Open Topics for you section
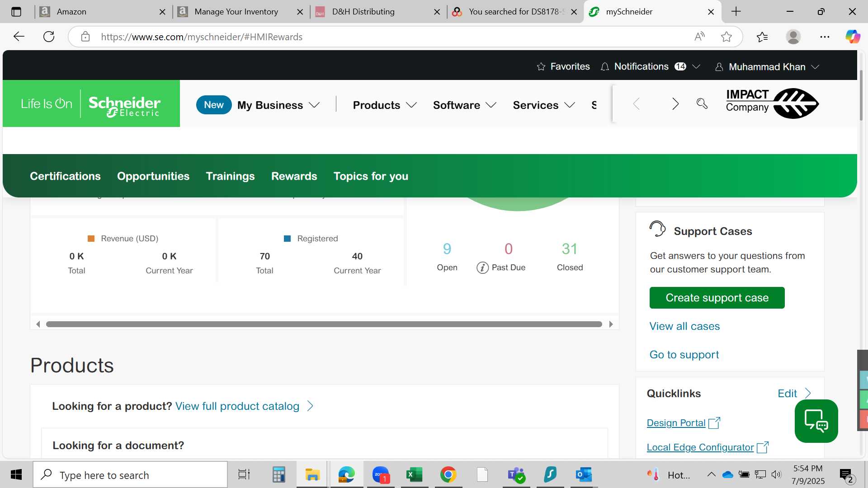The image size is (868, 488). click(371, 176)
